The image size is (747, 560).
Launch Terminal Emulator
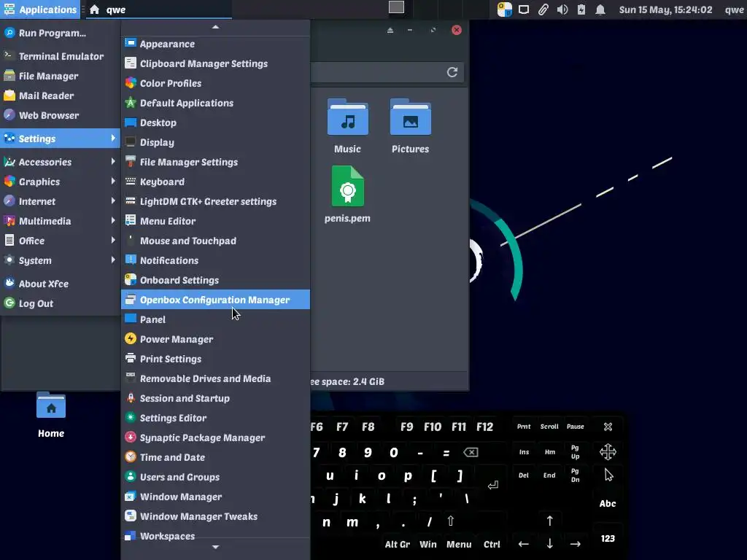pos(60,56)
